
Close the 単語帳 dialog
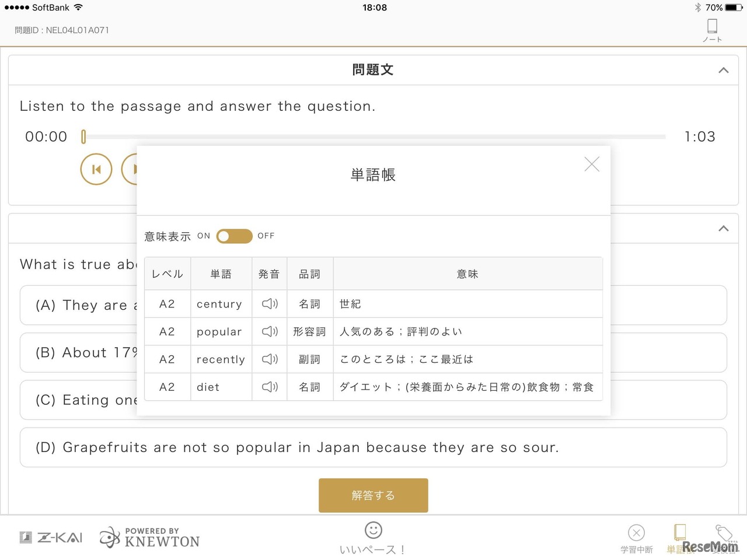592,164
